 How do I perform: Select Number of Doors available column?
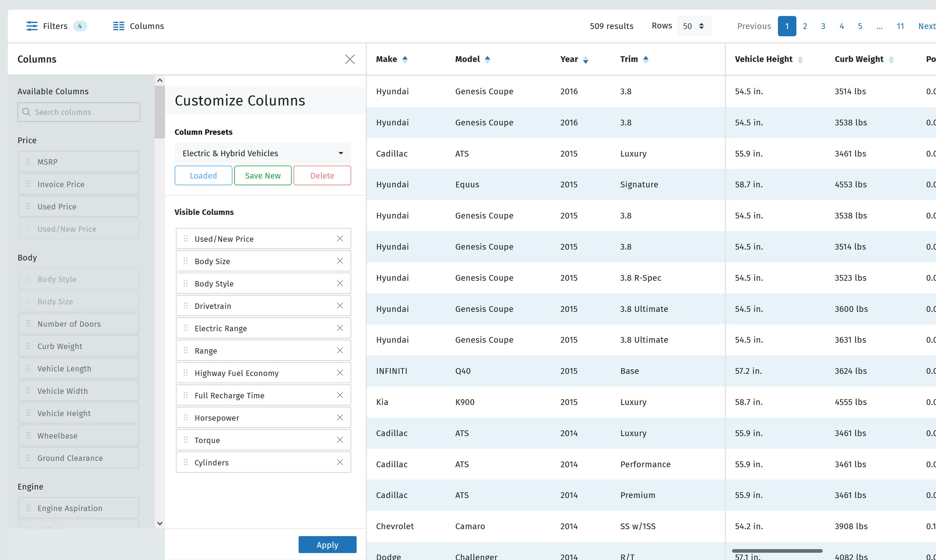click(x=79, y=324)
